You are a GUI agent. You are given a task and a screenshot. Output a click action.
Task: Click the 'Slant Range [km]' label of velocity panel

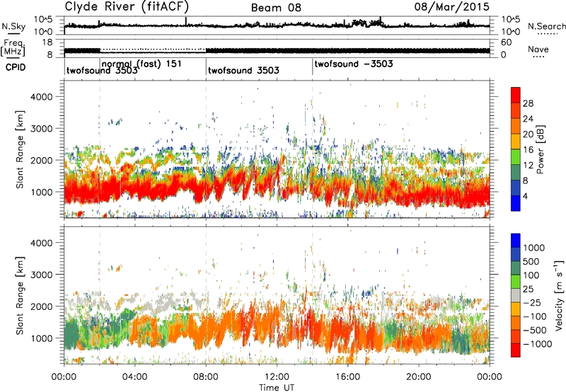point(21,295)
